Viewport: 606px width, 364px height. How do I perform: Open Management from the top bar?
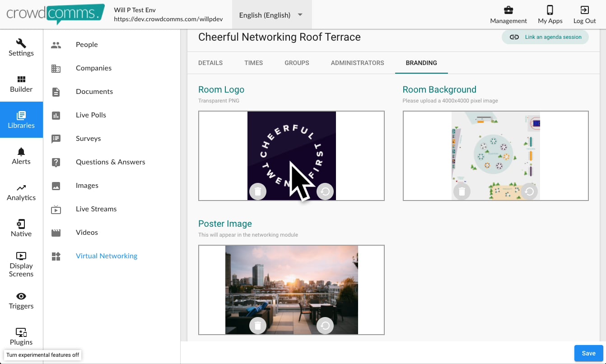click(508, 15)
